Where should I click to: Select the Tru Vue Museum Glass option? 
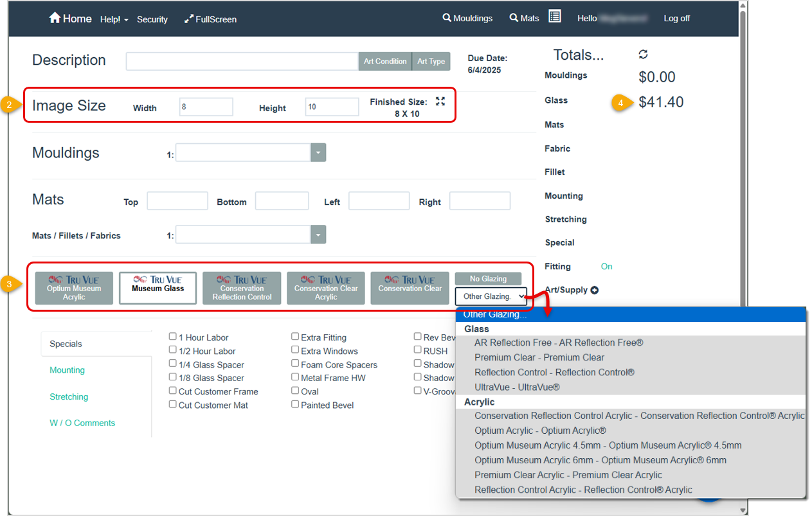(158, 288)
